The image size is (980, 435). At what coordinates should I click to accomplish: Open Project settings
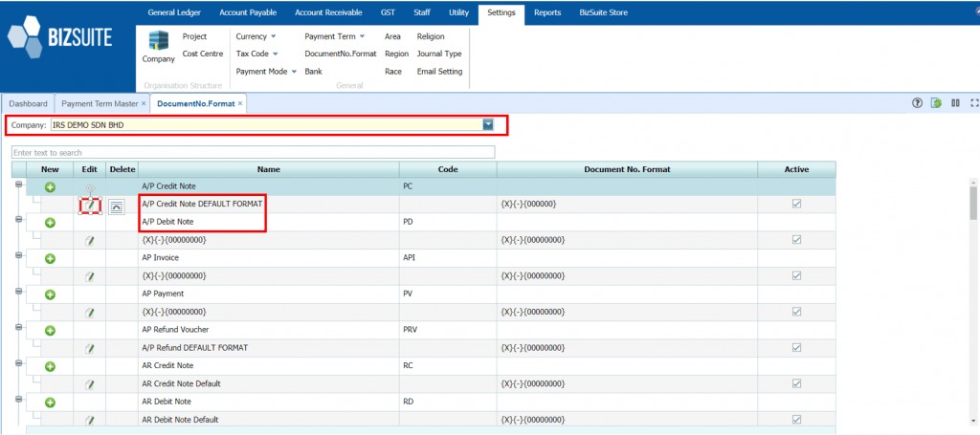tap(194, 36)
